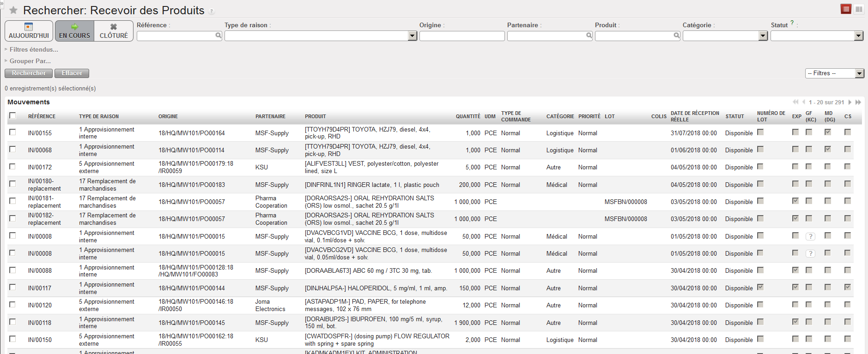Open the Type de raison dropdown
This screenshot has width=868, height=354.
coord(413,36)
